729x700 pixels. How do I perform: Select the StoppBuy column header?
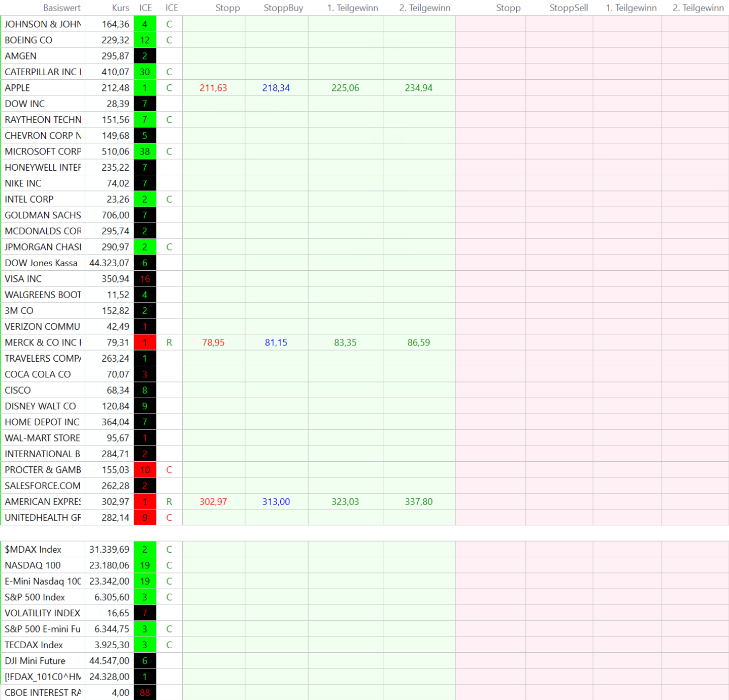pos(283,8)
